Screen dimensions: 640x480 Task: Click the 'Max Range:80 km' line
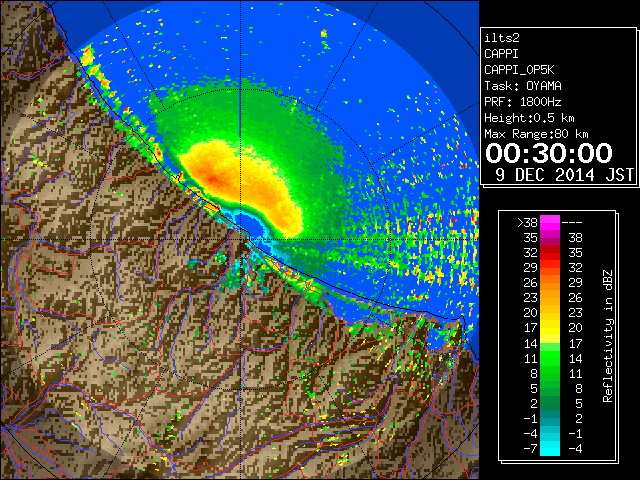(536, 134)
